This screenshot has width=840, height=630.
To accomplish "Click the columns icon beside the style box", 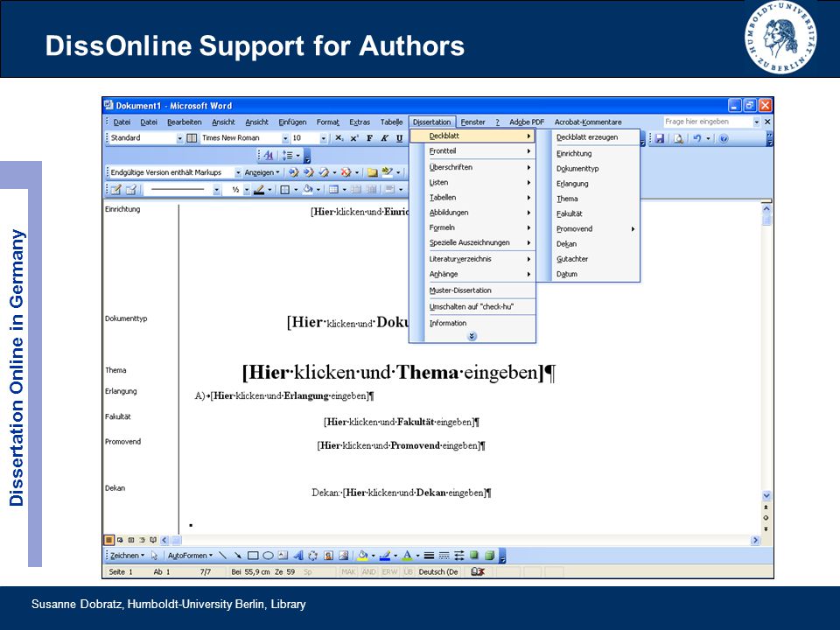I will point(192,138).
